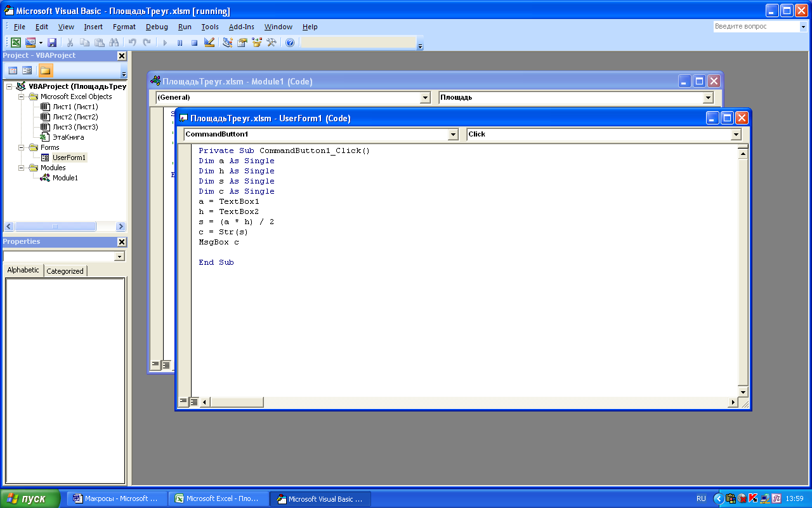Click the Break pause icon
This screenshot has height=508, width=812.
pyautogui.click(x=180, y=43)
